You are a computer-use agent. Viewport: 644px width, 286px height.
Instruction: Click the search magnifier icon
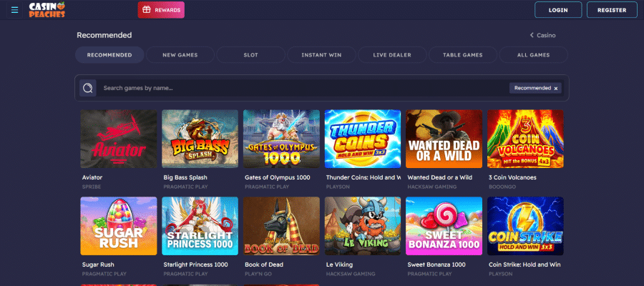tap(88, 88)
